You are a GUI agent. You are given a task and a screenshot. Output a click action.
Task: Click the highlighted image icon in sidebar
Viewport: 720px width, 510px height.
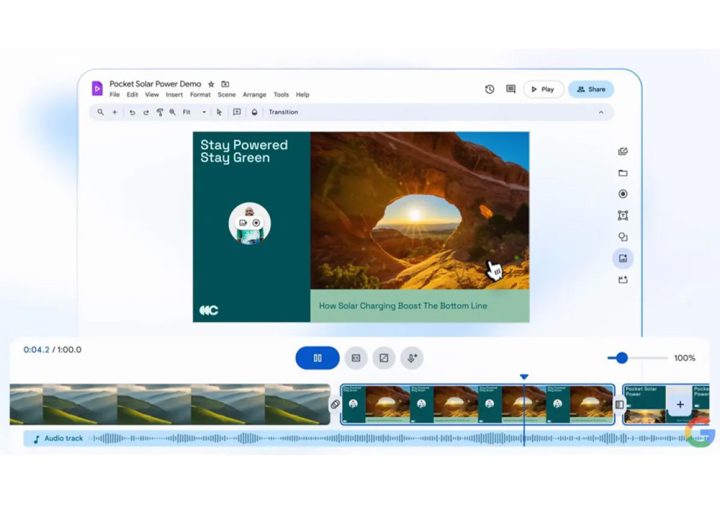[623, 258]
